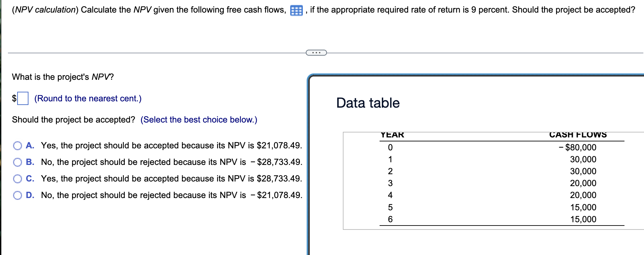Select answer choice B rejecting NPV of -$28,733.49
644x255 pixels.
point(17,162)
